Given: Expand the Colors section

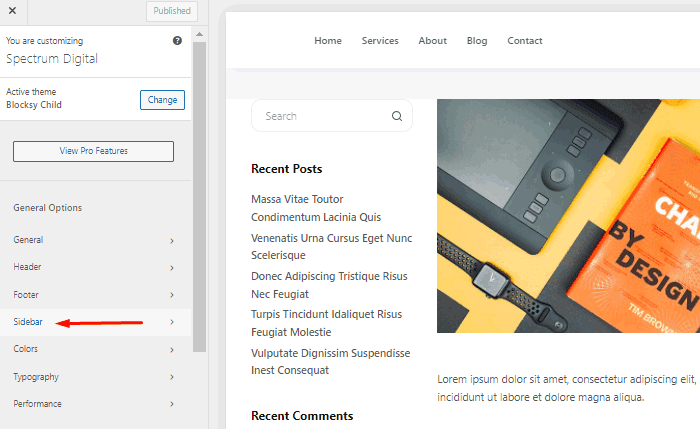Looking at the screenshot, I should pos(94,349).
